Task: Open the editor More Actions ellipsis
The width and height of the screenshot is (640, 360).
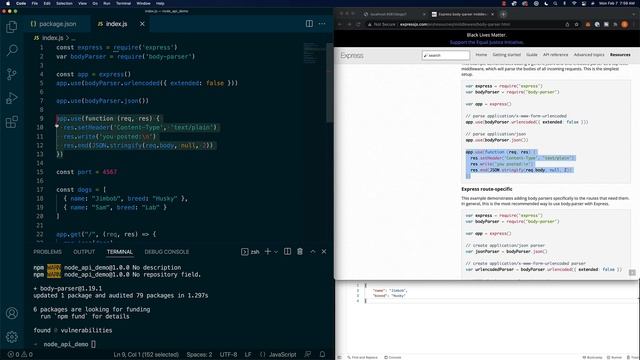Action: point(322,24)
